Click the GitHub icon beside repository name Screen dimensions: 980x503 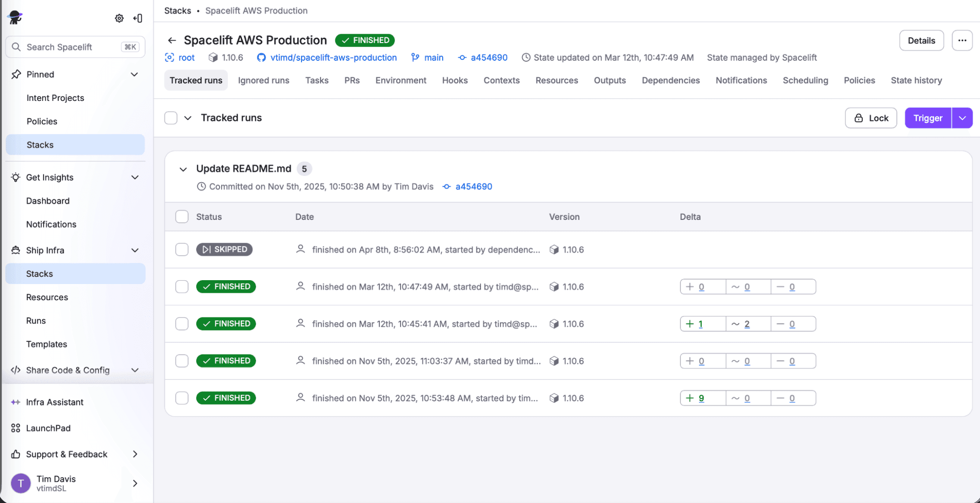(x=261, y=57)
